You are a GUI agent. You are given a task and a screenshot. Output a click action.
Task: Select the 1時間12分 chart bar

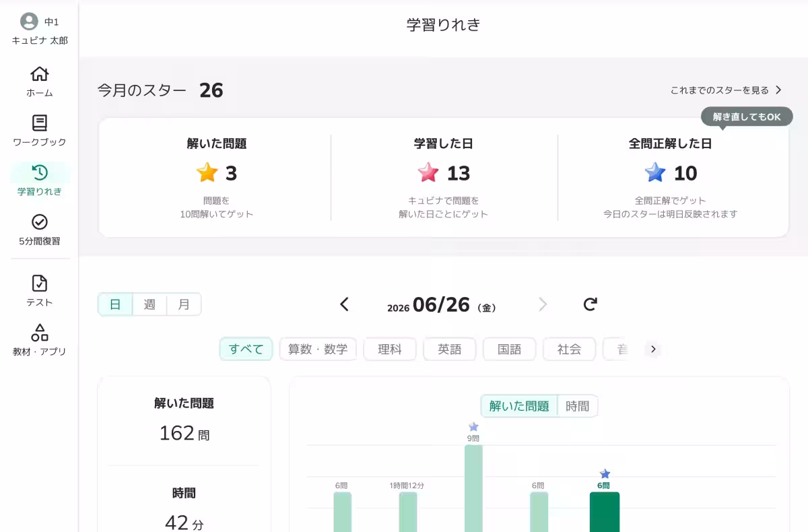(x=408, y=512)
